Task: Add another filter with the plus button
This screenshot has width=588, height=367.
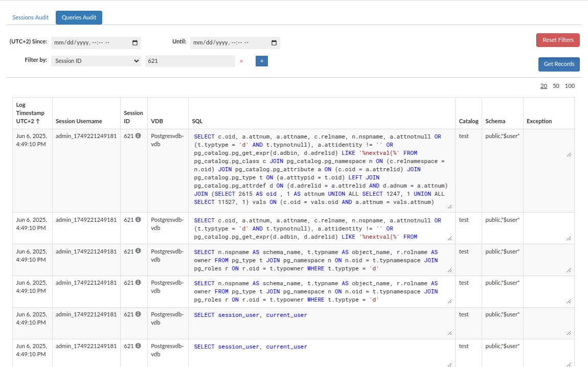Action: [x=262, y=61]
